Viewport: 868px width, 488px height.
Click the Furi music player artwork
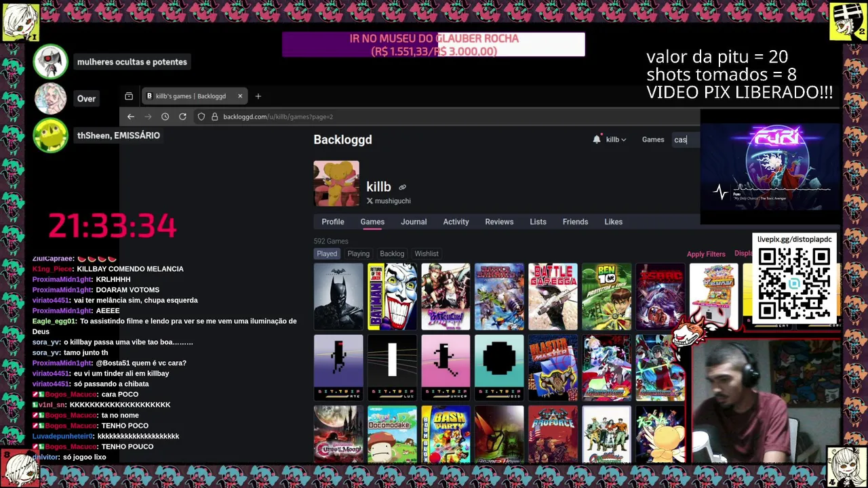(770, 167)
